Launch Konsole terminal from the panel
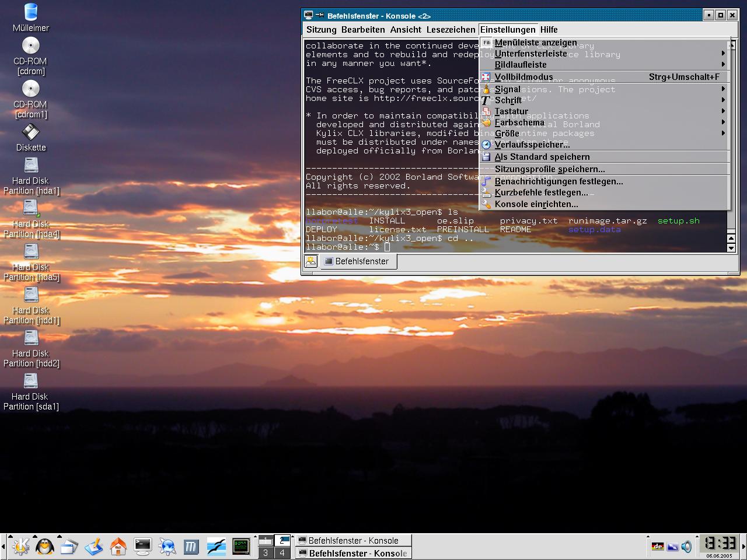 (143, 547)
